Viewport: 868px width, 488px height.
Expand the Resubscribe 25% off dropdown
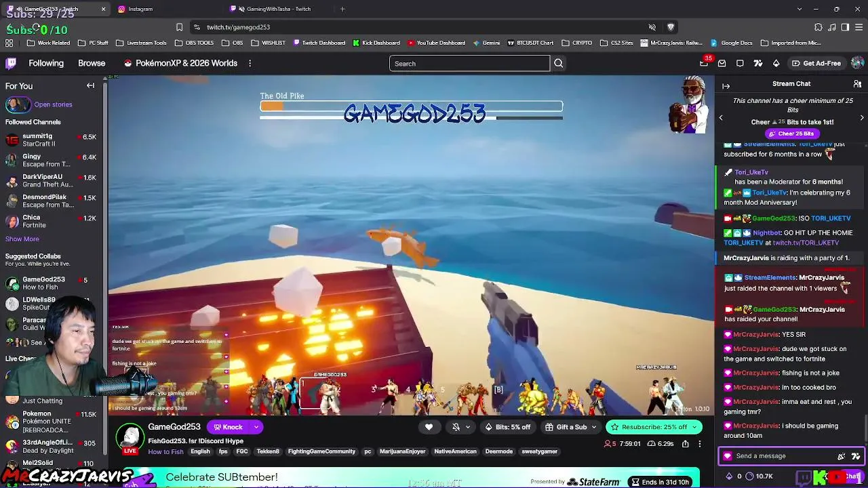694,427
